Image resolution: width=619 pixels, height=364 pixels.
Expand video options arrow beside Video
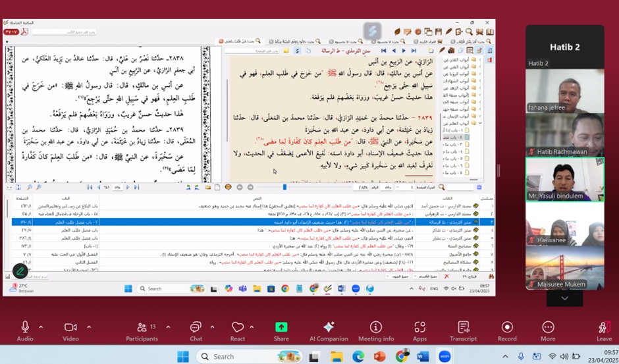89,327
